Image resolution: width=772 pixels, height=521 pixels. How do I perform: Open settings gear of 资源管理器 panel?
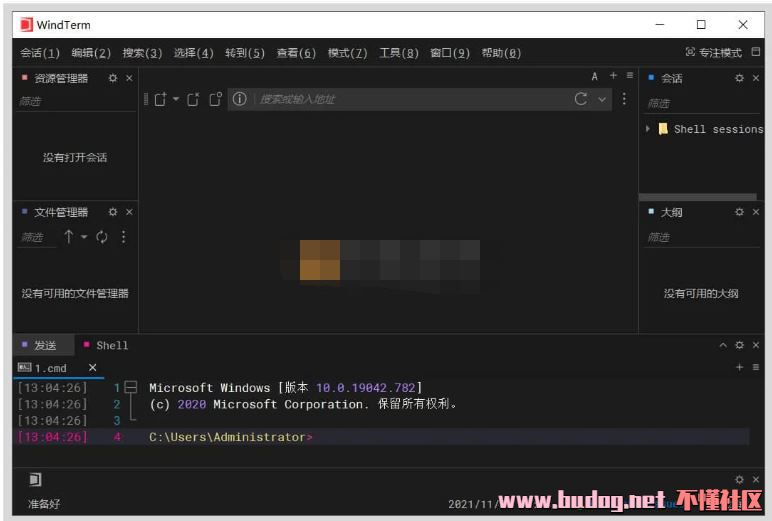tap(113, 78)
